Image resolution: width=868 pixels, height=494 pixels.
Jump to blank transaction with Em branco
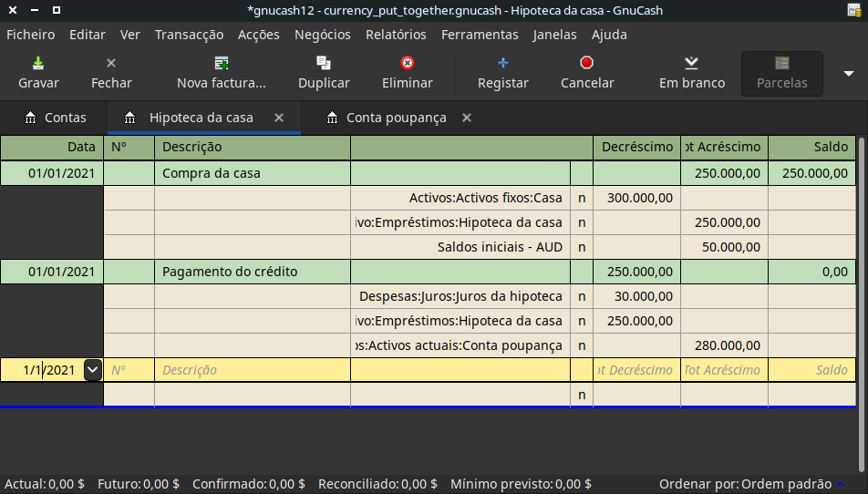(x=691, y=64)
